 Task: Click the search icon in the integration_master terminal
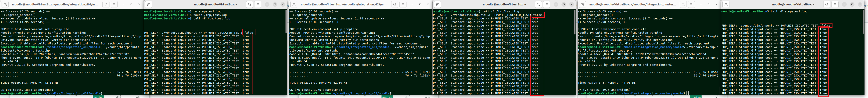683,4
